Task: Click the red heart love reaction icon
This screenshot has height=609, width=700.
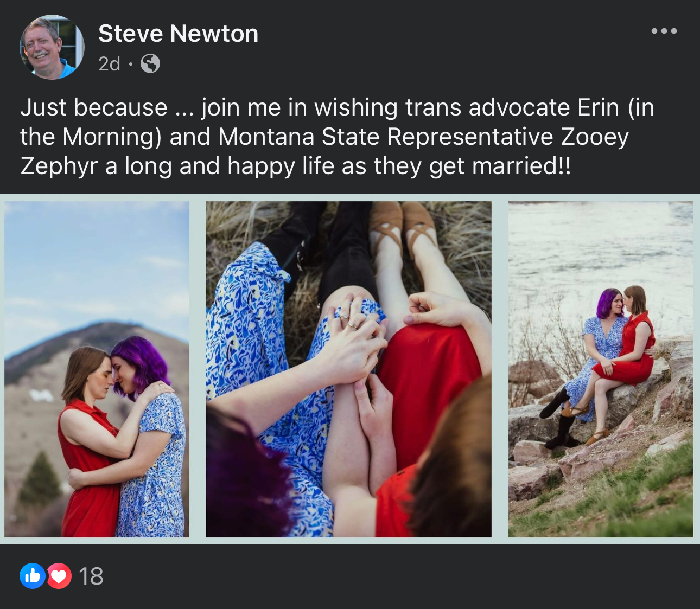Action: click(x=59, y=576)
